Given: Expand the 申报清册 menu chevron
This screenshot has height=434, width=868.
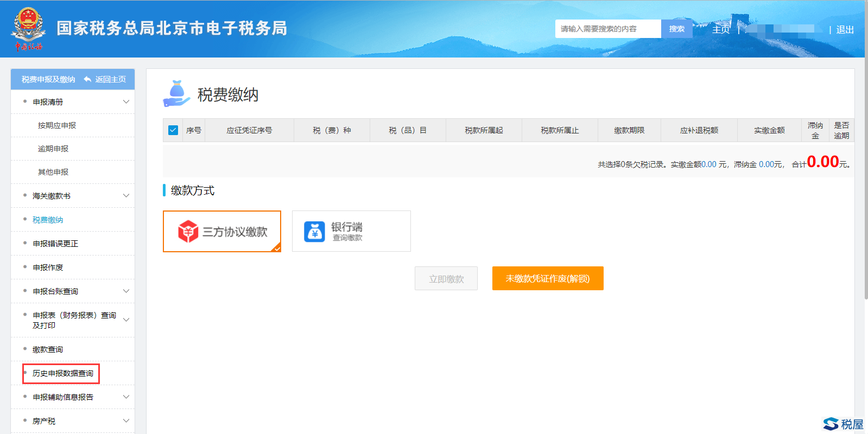Looking at the screenshot, I should coord(126,102).
